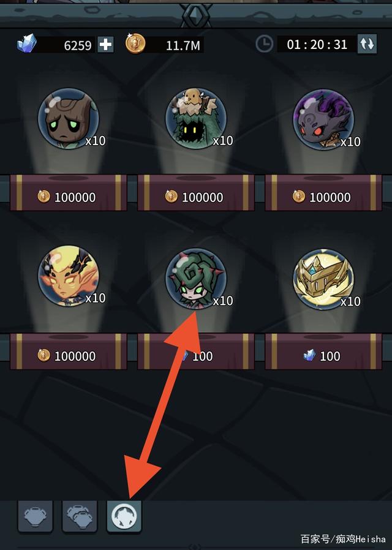Open the double pots shop tab
The image size is (392, 550).
coord(80,516)
